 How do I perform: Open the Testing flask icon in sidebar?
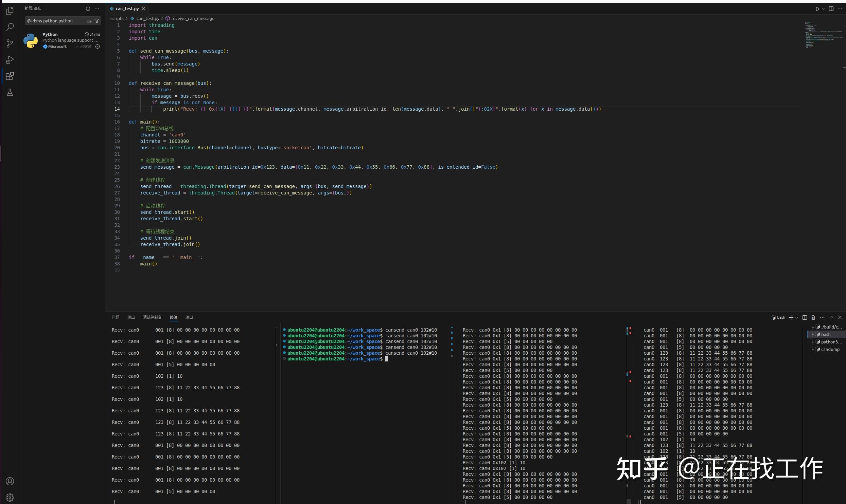[x=10, y=92]
